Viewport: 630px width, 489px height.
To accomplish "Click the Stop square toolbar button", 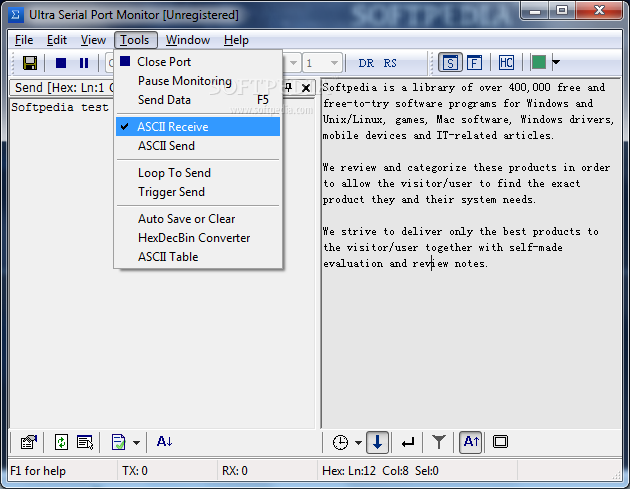I will [x=61, y=63].
